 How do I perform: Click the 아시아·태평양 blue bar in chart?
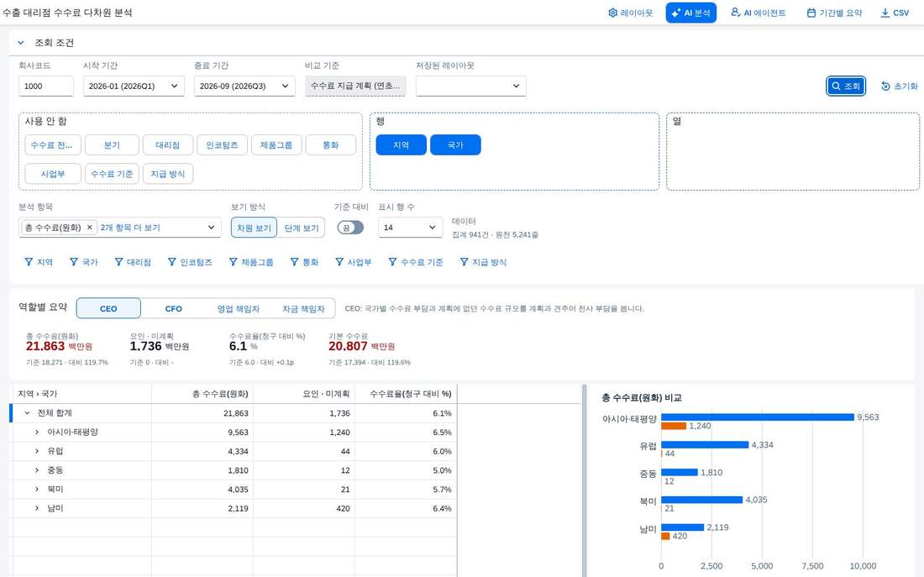[757, 417]
